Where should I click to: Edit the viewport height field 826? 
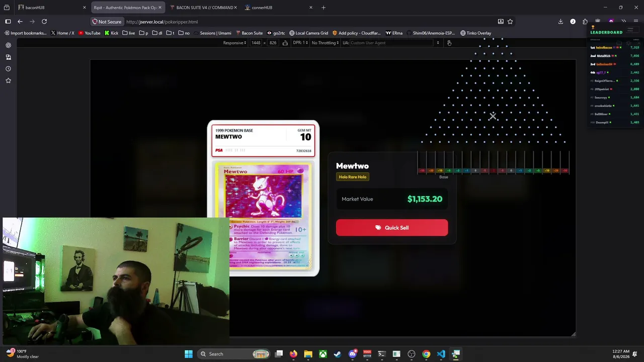point(273,43)
